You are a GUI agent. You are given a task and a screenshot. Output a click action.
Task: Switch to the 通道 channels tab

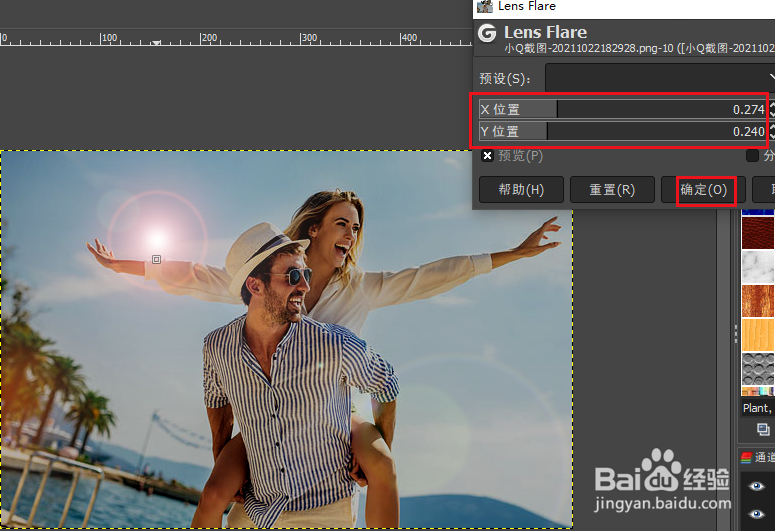tap(758, 457)
